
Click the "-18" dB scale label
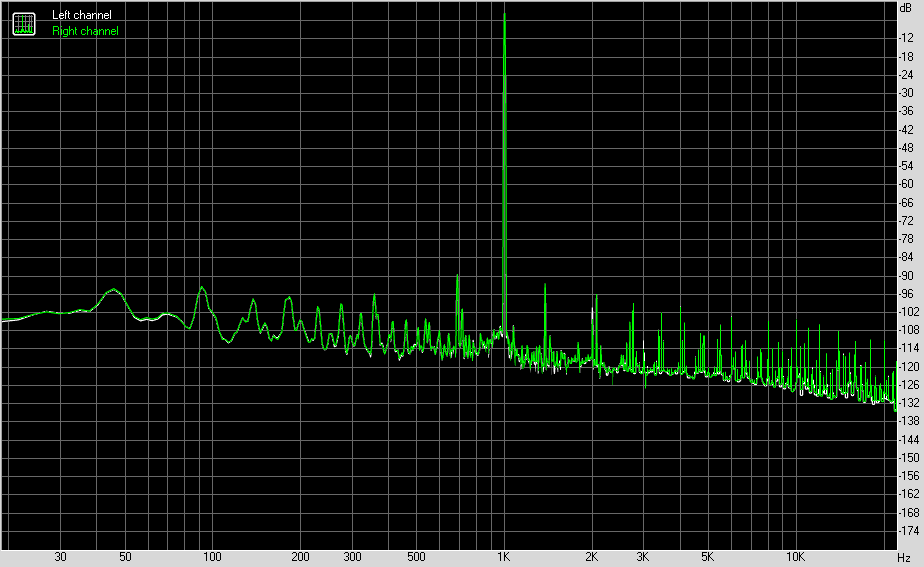click(906, 57)
